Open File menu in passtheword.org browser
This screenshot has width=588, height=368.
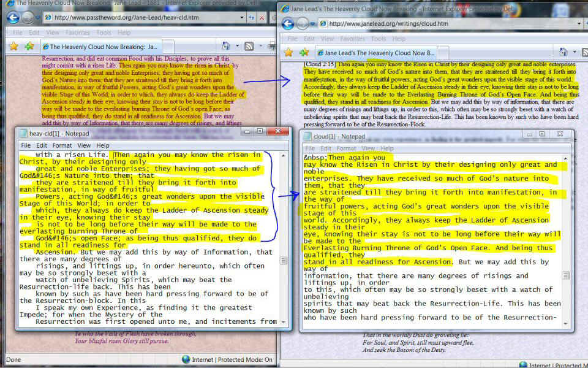[x=17, y=33]
